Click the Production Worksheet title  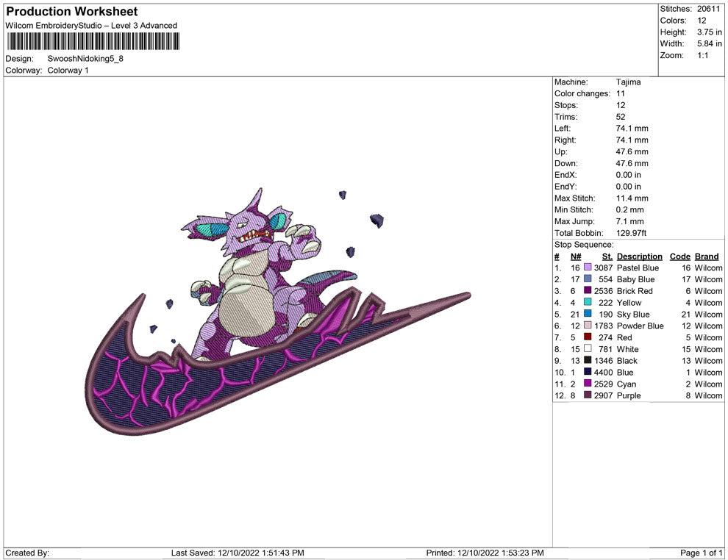(x=72, y=12)
